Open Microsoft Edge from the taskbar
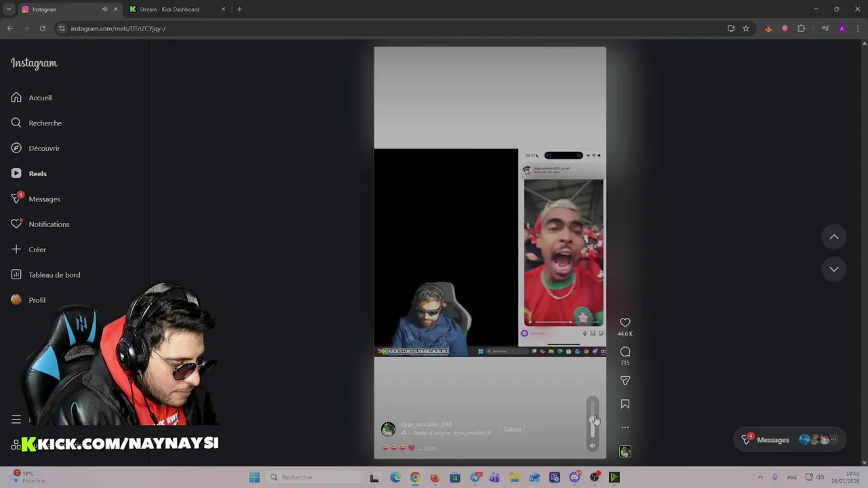This screenshot has height=488, width=868. click(x=395, y=477)
